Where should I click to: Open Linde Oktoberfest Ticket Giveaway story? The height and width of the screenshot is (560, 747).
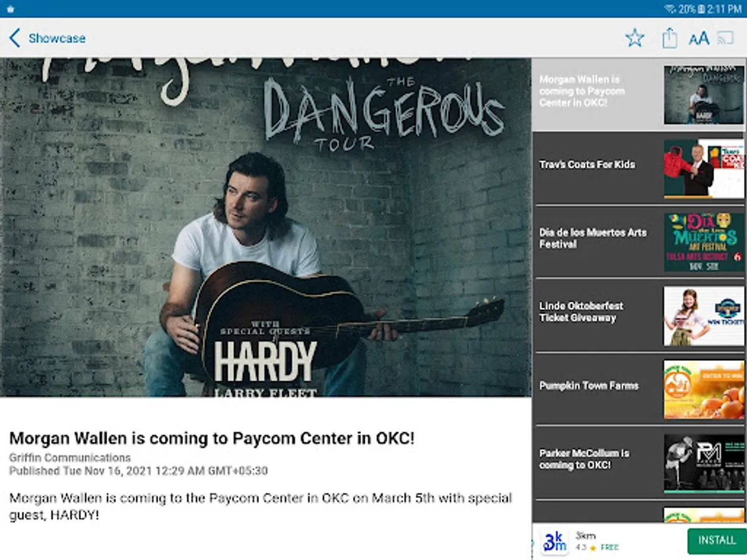pyautogui.click(x=639, y=315)
